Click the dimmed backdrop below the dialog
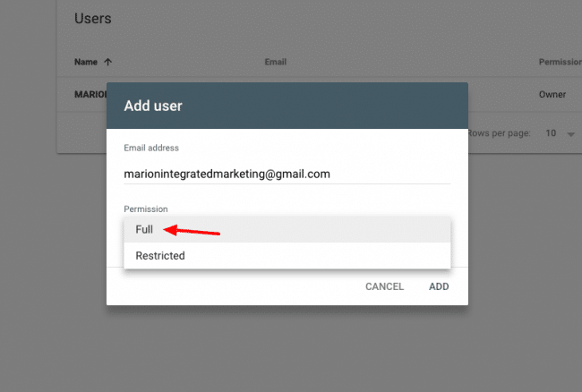Viewport: 582px width, 392px height. pyautogui.click(x=287, y=349)
